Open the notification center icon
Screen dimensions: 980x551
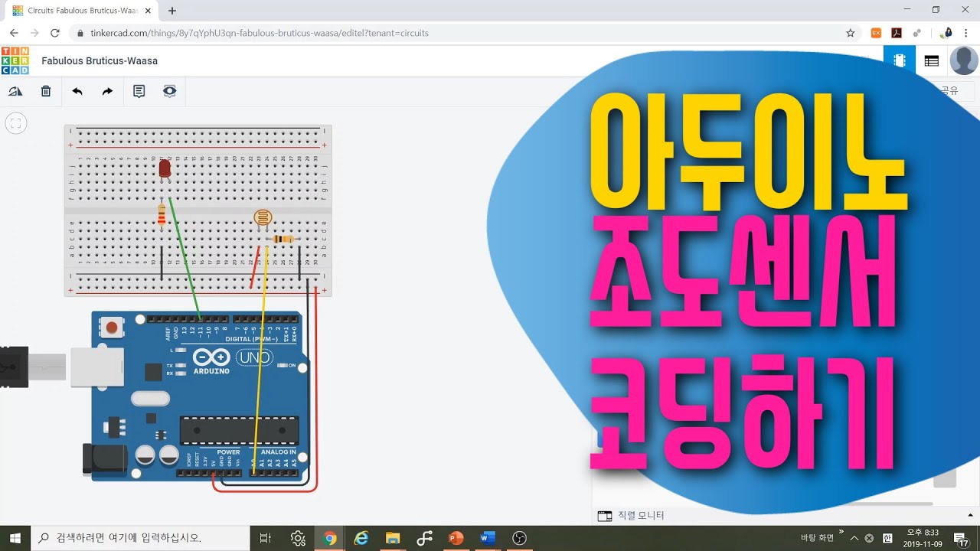[x=961, y=538]
